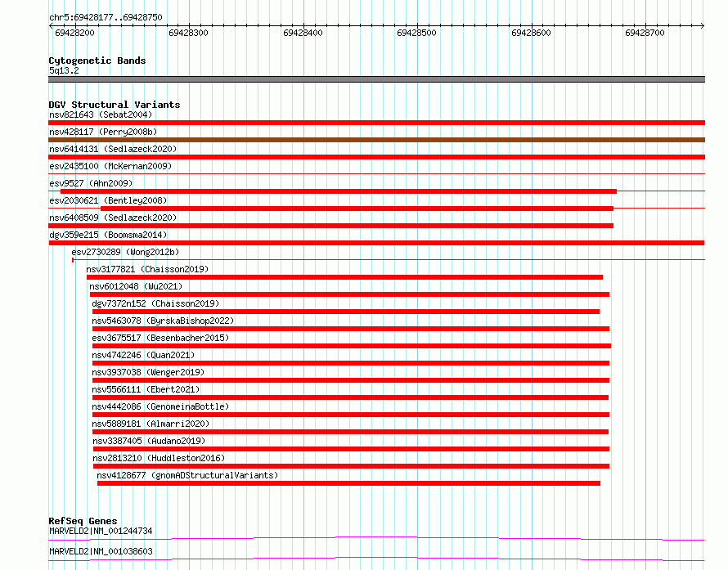
Task: Click the chr5:69428177..69428750 region label
Action: click(106, 18)
